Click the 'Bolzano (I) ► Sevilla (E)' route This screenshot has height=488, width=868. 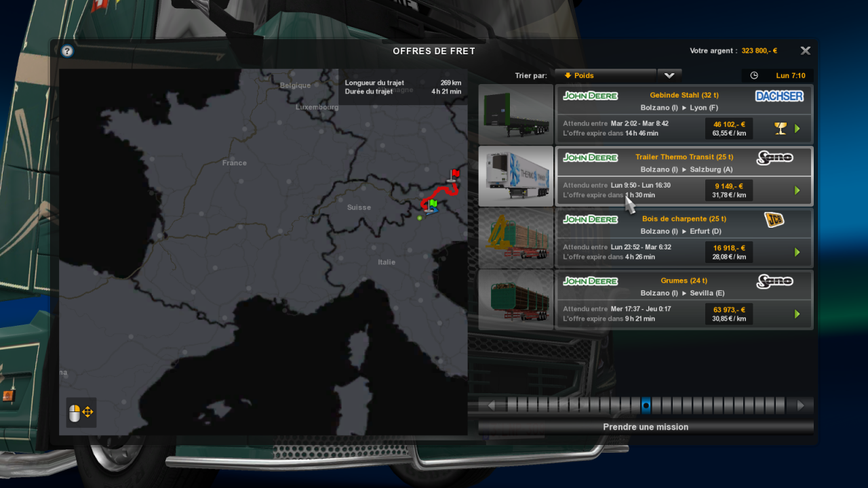pos(682,293)
